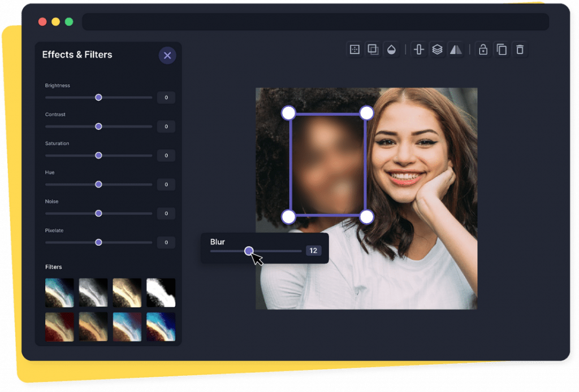Click the top-right handle of blur selection
This screenshot has width=579, height=392.
click(x=366, y=113)
